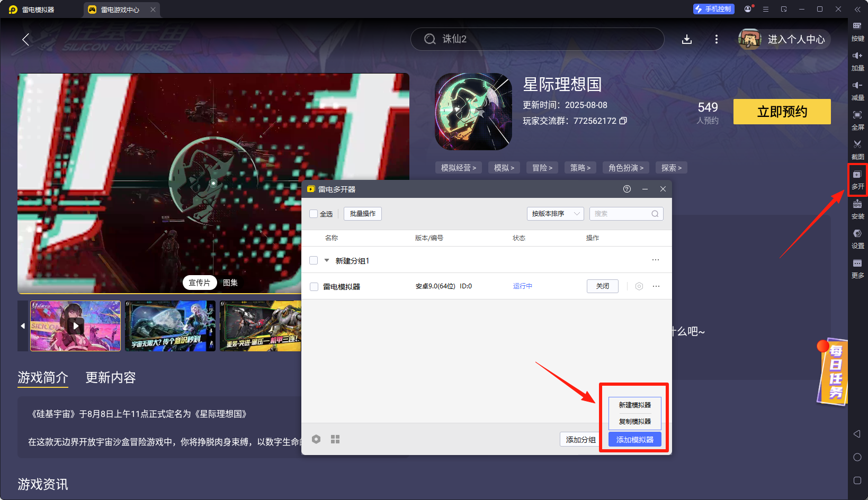
Task: Check the 雷电模拟器 row checkbox
Action: (x=314, y=287)
